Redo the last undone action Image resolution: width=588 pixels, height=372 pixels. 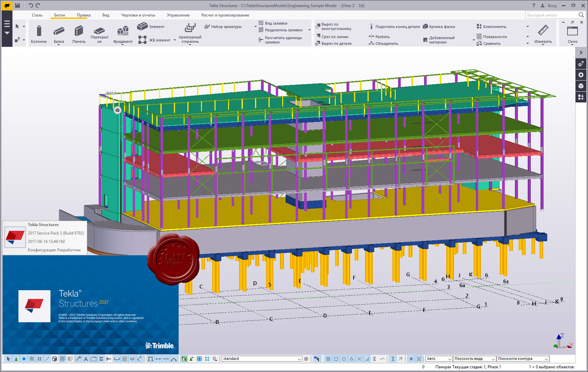[x=38, y=5]
